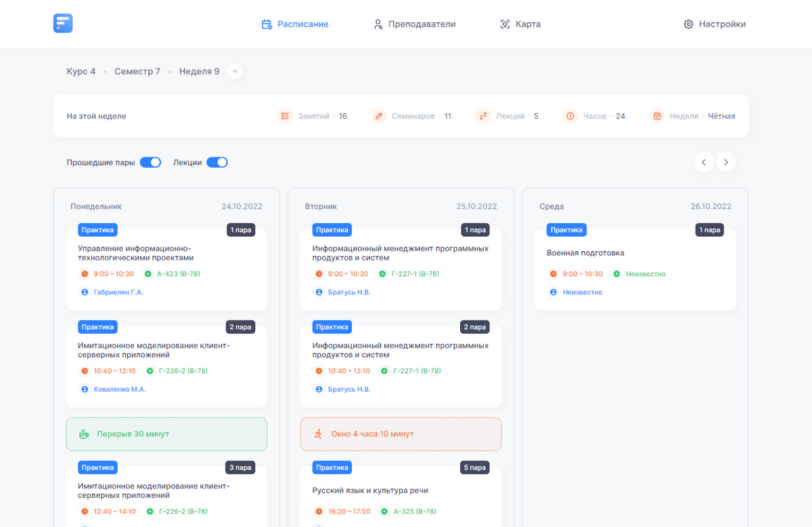The image size is (812, 527).
Task: Click Практика tag on Военная подготовка
Action: coord(566,230)
